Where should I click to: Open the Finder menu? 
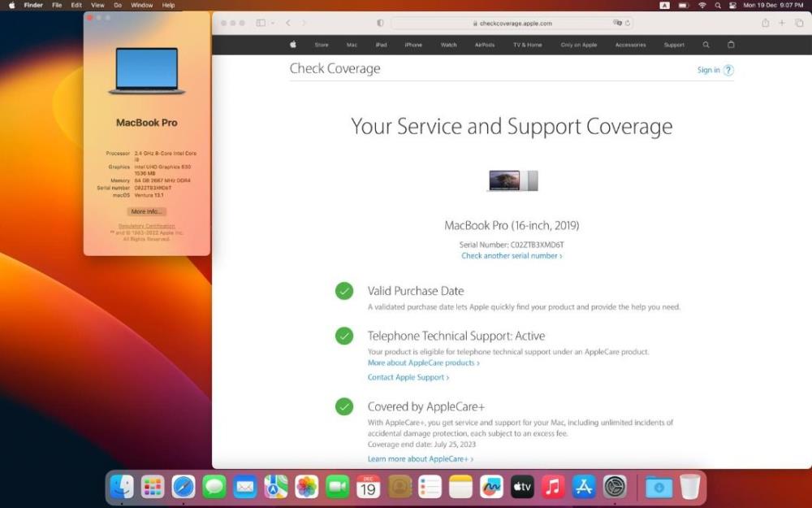[33, 5]
